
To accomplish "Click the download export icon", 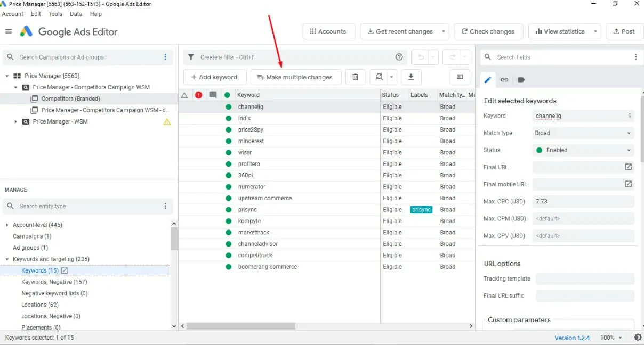I will pos(411,77).
